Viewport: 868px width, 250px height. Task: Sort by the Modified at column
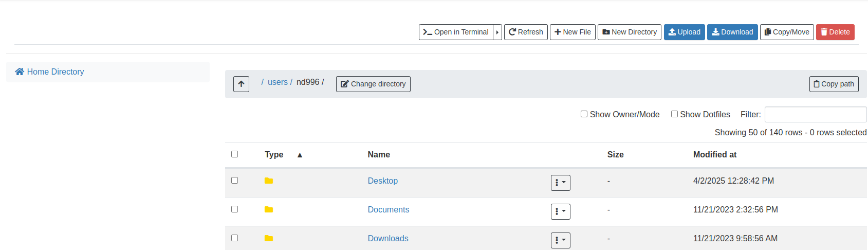(x=714, y=155)
